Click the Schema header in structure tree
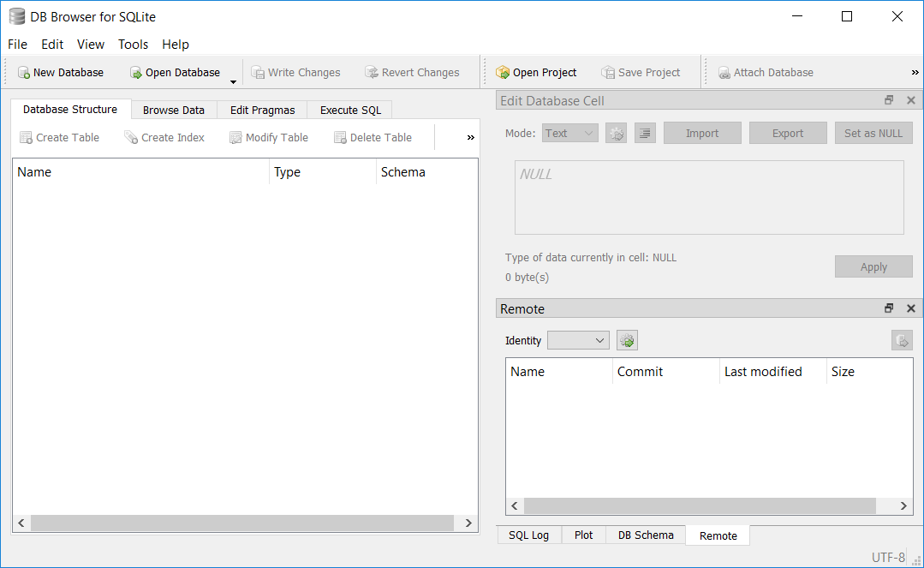This screenshot has width=924, height=568. (426, 171)
